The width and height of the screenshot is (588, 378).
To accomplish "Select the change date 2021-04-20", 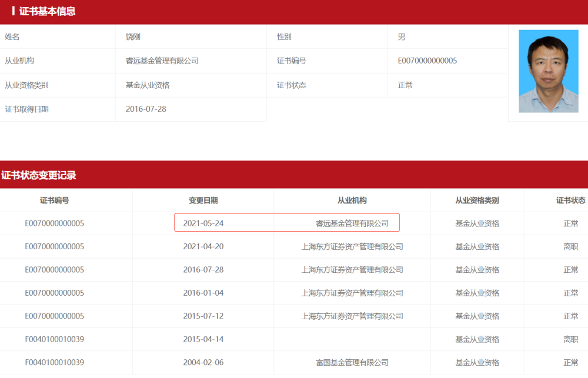I will (x=203, y=247).
